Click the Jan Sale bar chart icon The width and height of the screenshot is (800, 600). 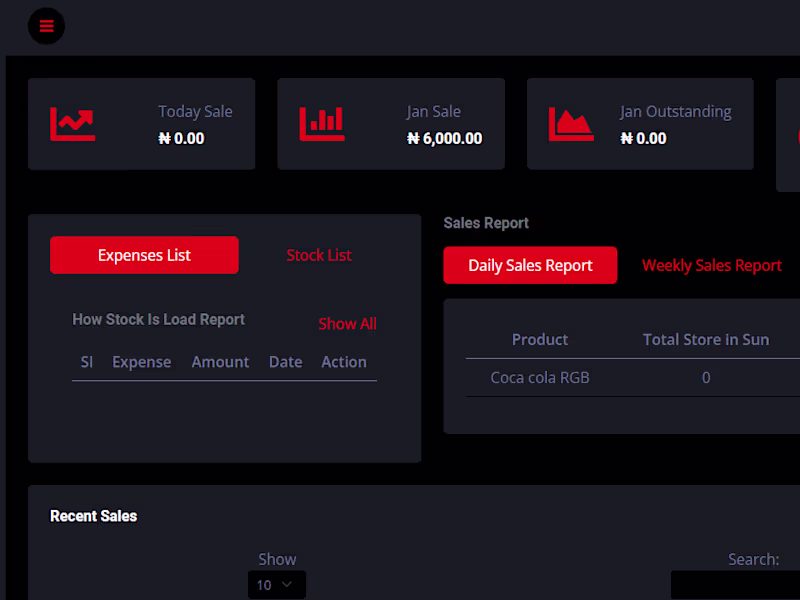click(x=322, y=124)
